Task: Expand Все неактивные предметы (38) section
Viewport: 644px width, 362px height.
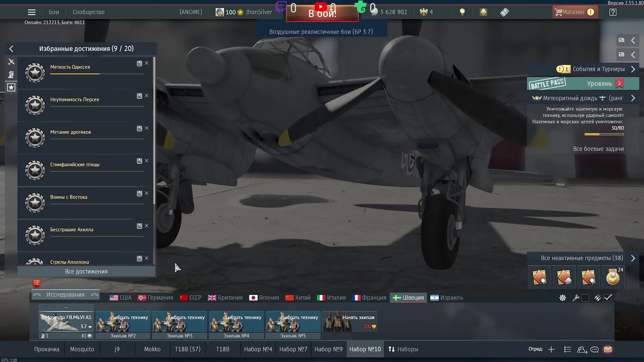Action: click(x=633, y=258)
